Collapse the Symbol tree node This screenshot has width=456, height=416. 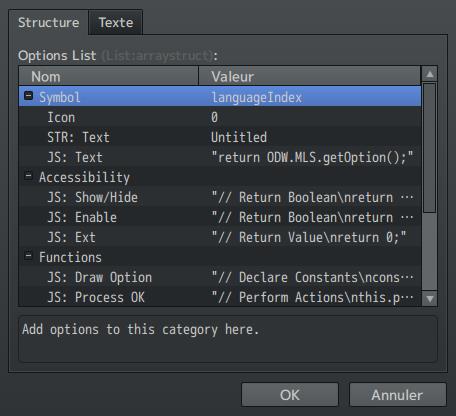29,96
